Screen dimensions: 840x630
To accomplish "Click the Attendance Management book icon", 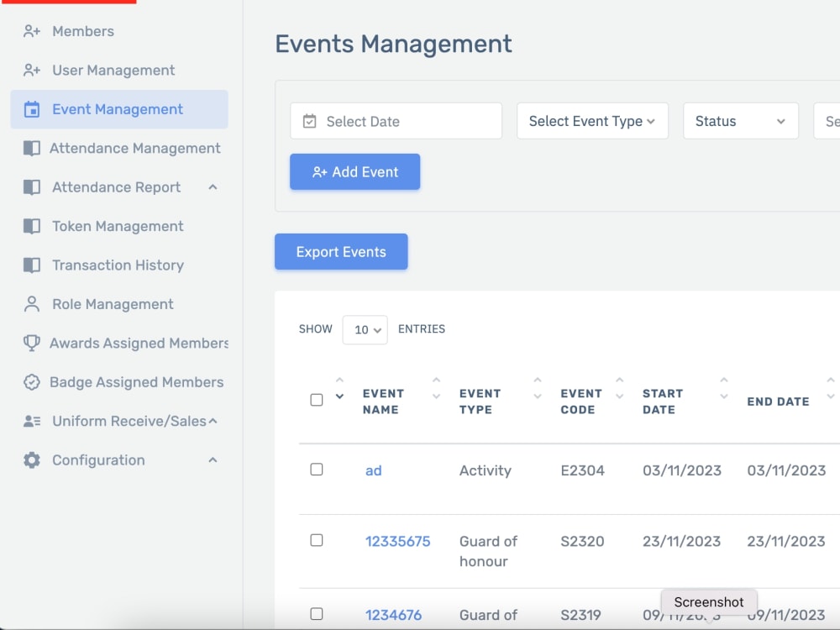I will click(32, 149).
